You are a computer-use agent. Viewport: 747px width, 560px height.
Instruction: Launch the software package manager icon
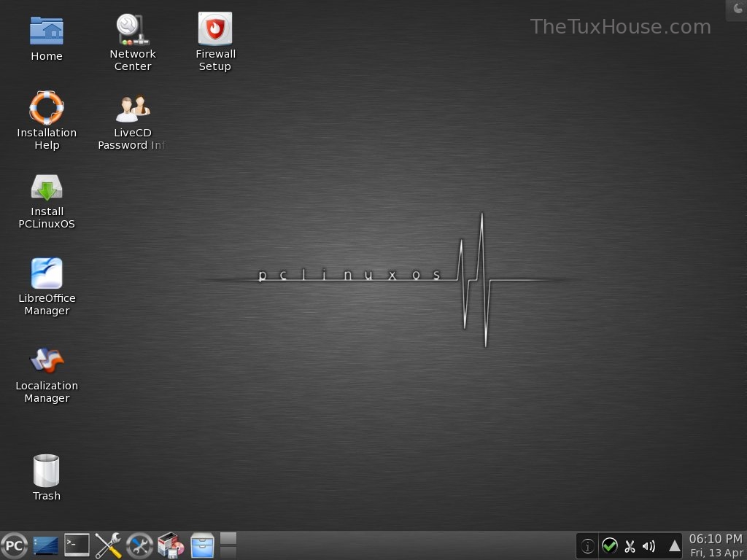pyautogui.click(x=171, y=545)
